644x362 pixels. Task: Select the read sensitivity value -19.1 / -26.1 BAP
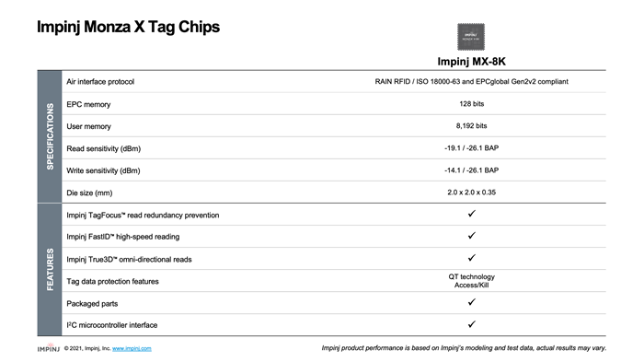(x=471, y=148)
